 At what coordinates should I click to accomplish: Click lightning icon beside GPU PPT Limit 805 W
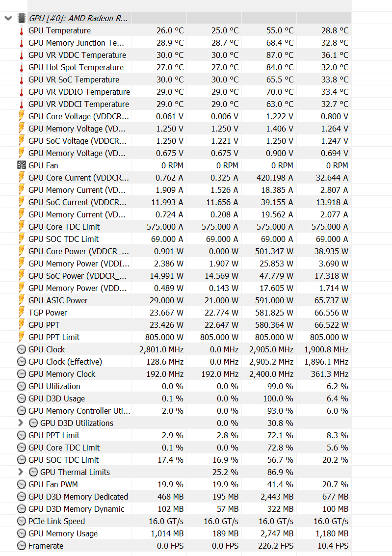[21, 337]
